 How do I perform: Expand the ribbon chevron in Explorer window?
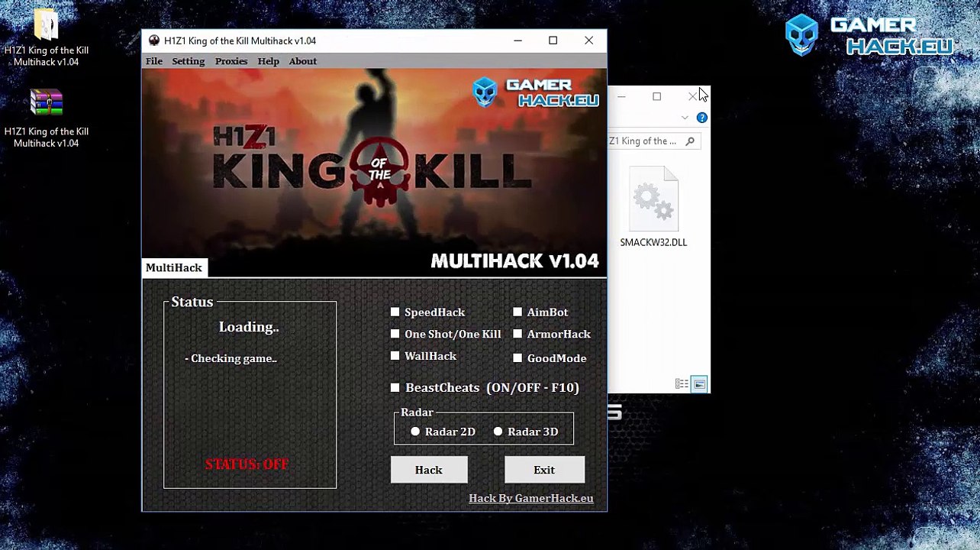[x=685, y=118]
